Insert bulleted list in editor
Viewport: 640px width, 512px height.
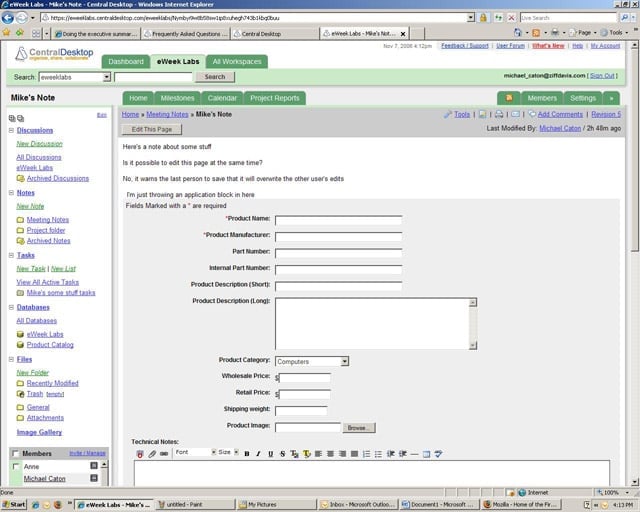[378, 454]
